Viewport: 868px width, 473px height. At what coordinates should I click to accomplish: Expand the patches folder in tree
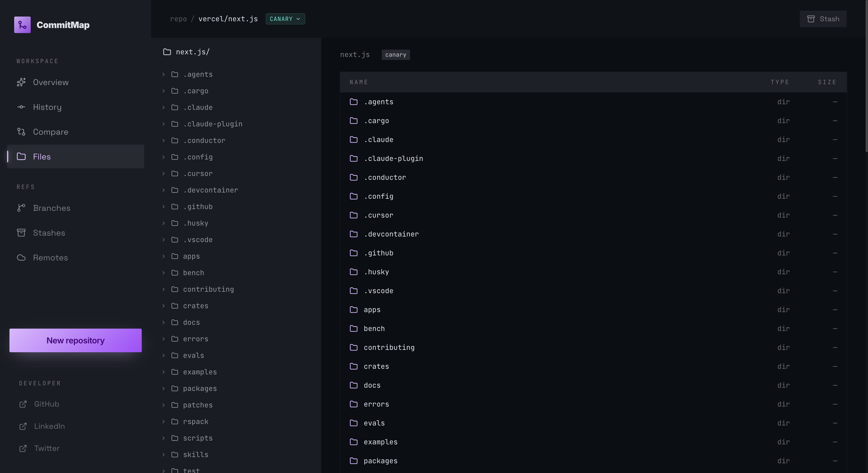coord(164,405)
